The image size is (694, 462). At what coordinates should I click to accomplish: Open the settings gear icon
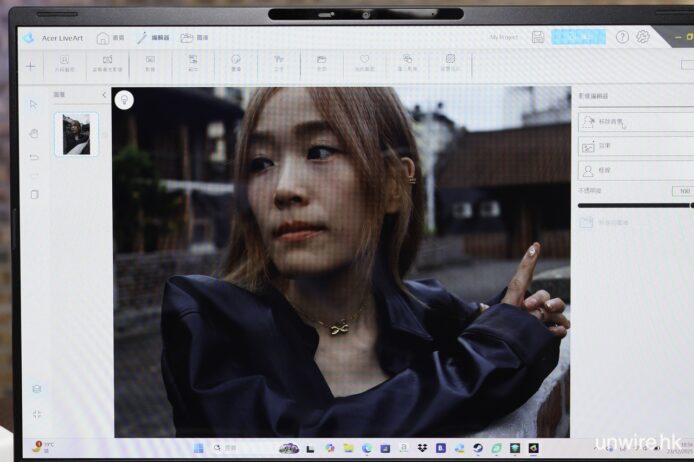(x=643, y=37)
